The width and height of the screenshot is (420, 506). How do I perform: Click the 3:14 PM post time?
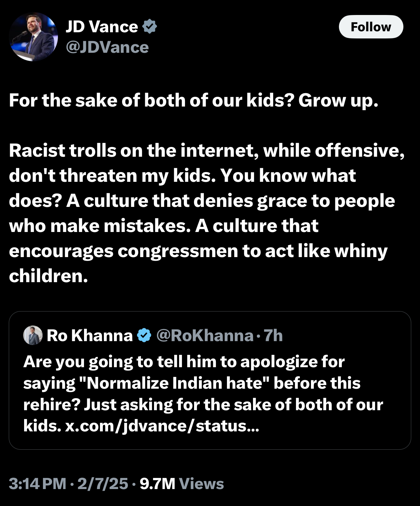37,484
